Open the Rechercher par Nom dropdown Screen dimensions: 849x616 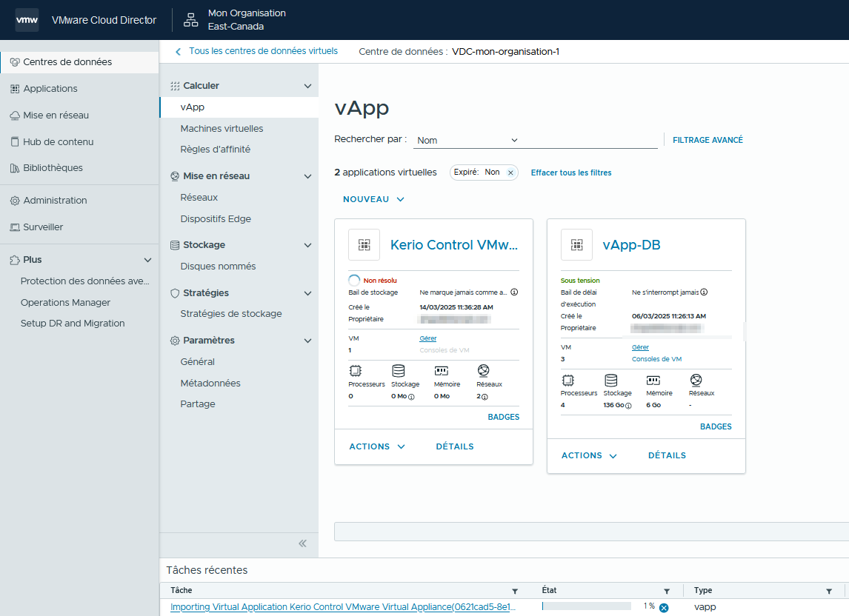point(467,140)
